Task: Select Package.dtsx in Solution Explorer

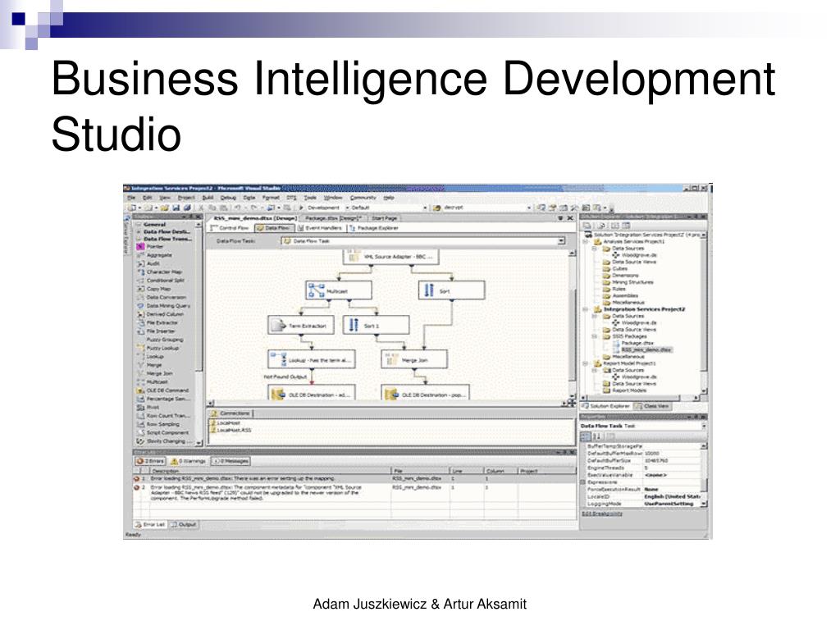Action: [634, 343]
